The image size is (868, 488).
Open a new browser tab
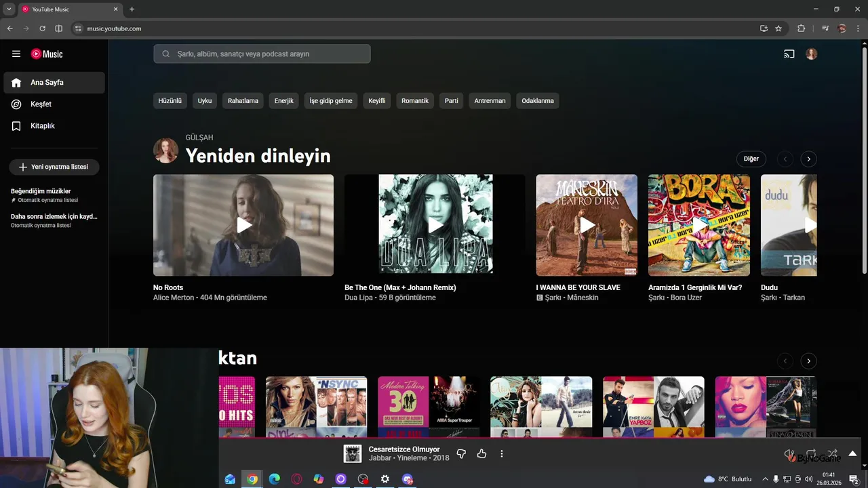pos(132,9)
